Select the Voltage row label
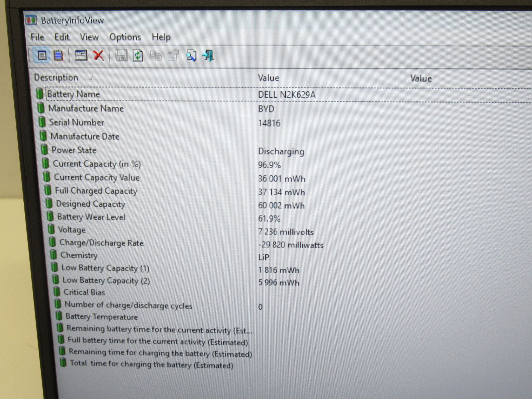This screenshot has height=399, width=532. [72, 230]
